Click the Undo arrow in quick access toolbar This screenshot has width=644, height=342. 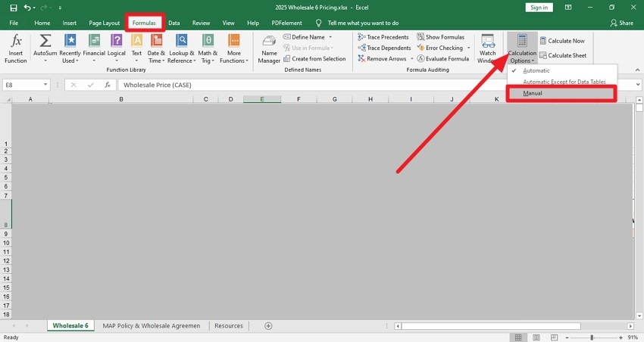27,8
